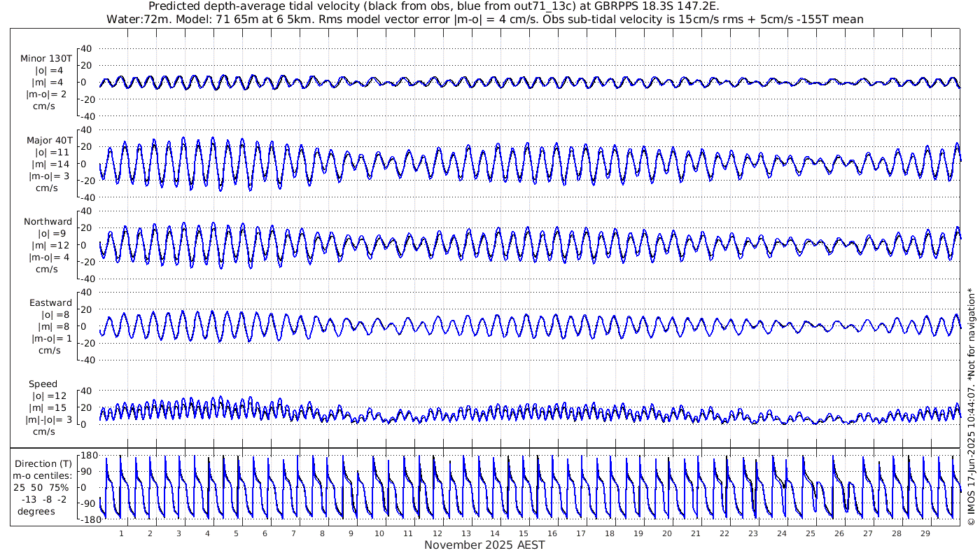
Task: Click the vertical IMOS copyright timestamp text
Action: [x=971, y=407]
